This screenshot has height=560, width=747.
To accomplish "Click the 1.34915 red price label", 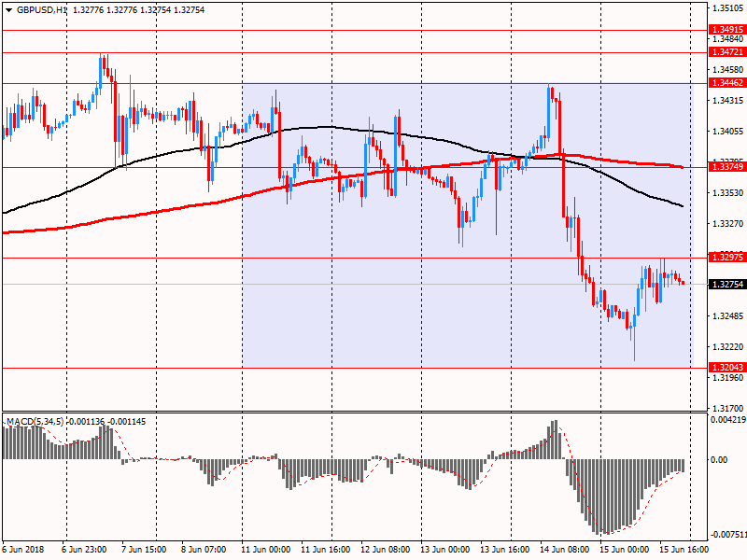I will coord(727,30).
